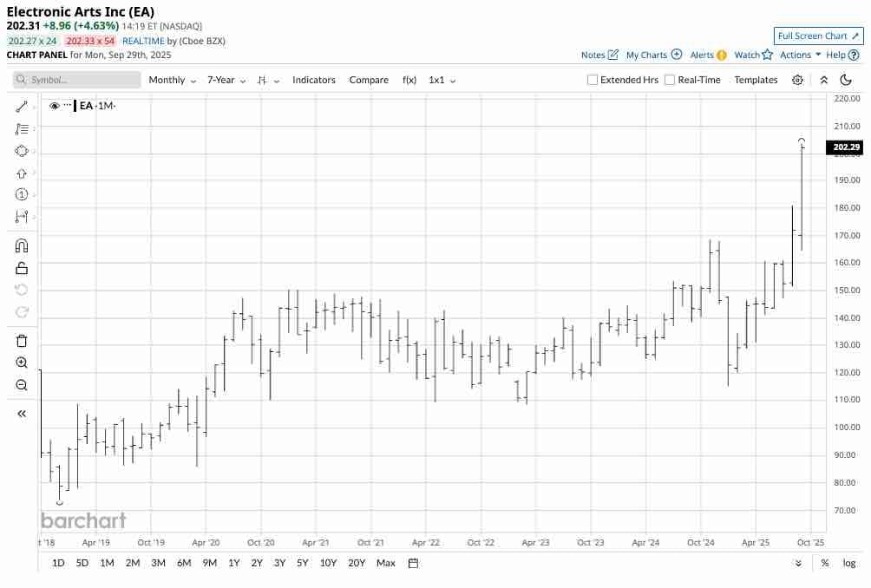The height and width of the screenshot is (588, 871).
Task: Open the Compare menu
Action: coord(369,80)
